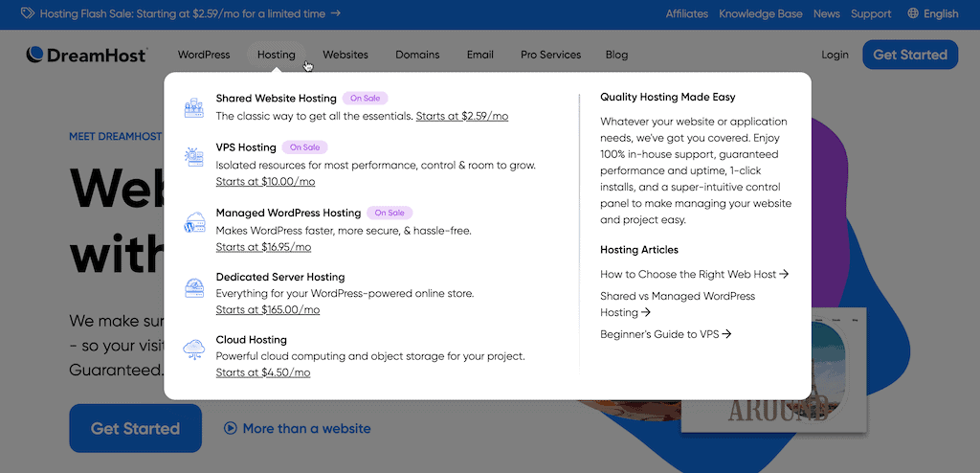The height and width of the screenshot is (473, 980).
Task: Open the English language selector
Action: tap(933, 13)
